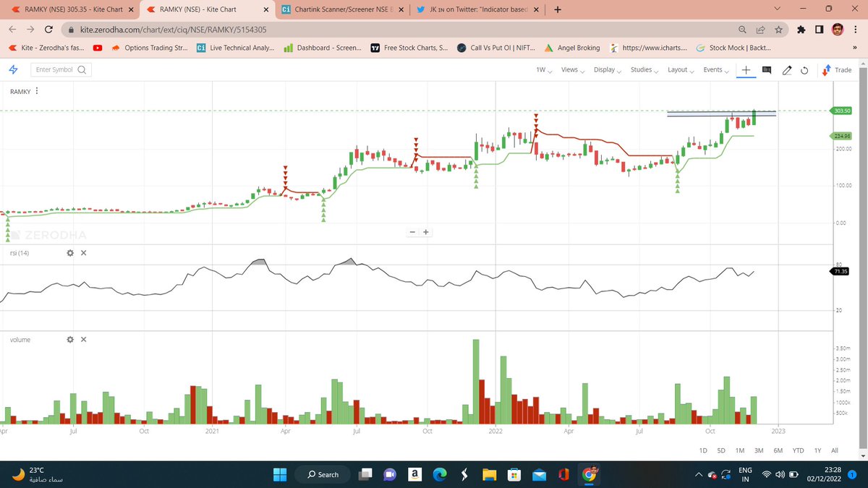
Task: Select the pencil drawing tool
Action: [x=786, y=70]
